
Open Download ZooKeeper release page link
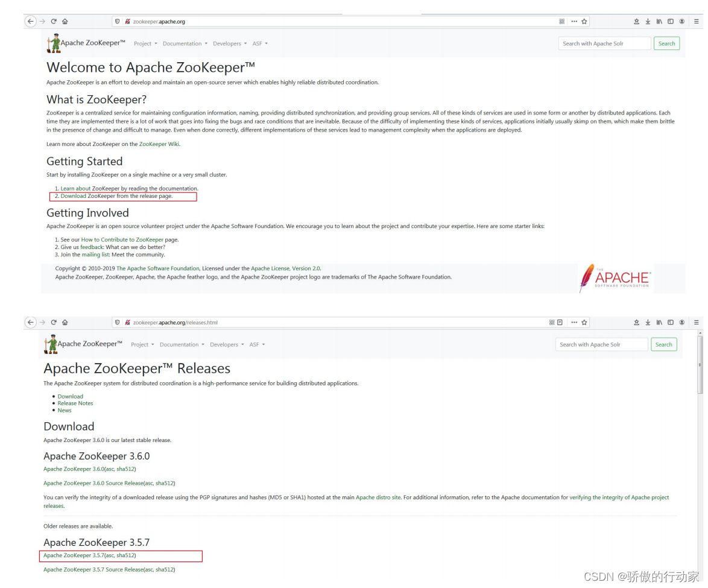pos(73,196)
